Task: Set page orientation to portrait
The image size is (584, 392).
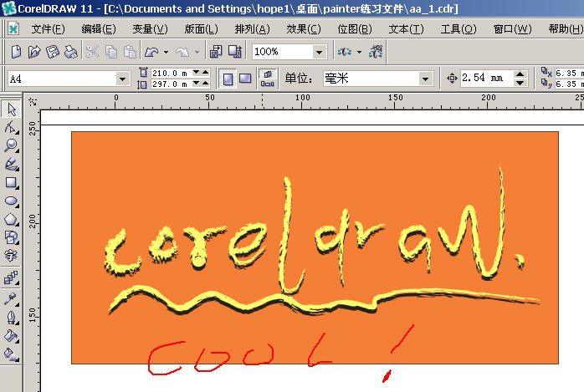Action: click(x=228, y=79)
